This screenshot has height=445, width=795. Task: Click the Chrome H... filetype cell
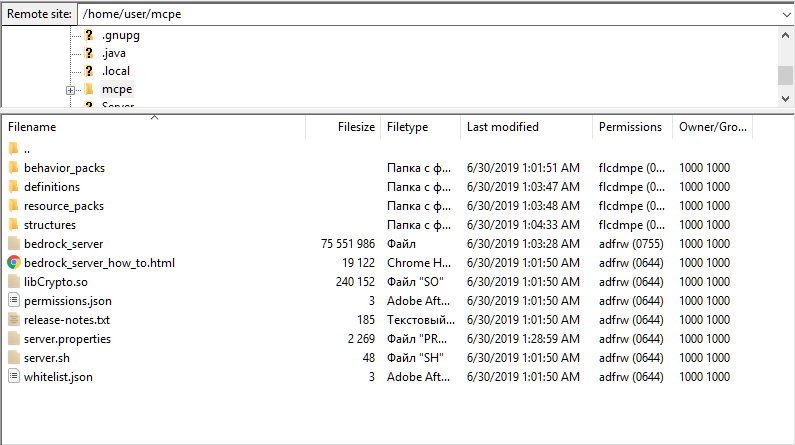419,263
